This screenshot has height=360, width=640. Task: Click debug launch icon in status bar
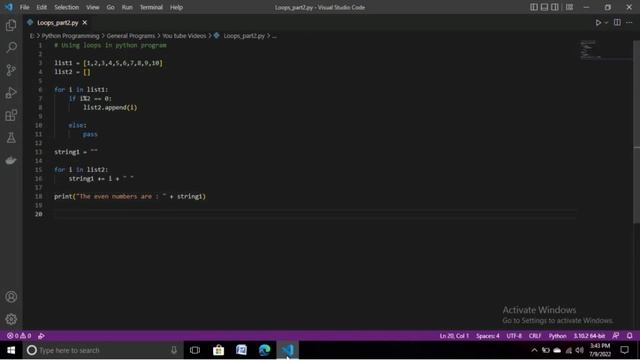click(x=41, y=336)
